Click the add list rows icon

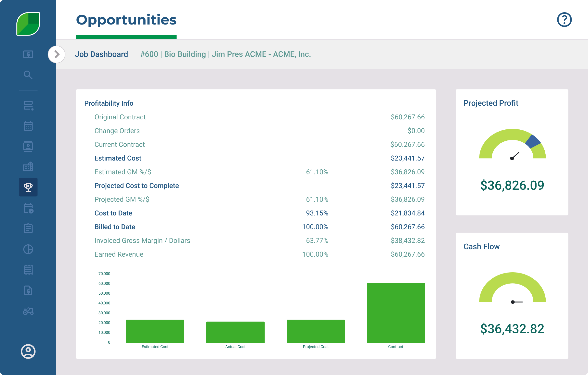[28, 105]
